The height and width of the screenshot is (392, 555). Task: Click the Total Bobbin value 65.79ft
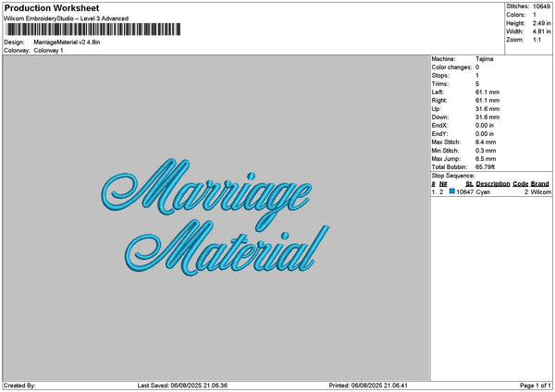click(x=485, y=167)
